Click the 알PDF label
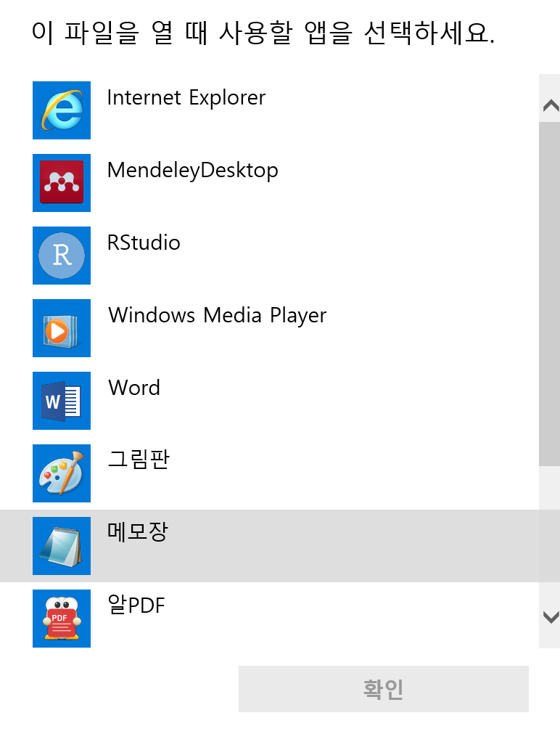This screenshot has height=742, width=560. 136,604
